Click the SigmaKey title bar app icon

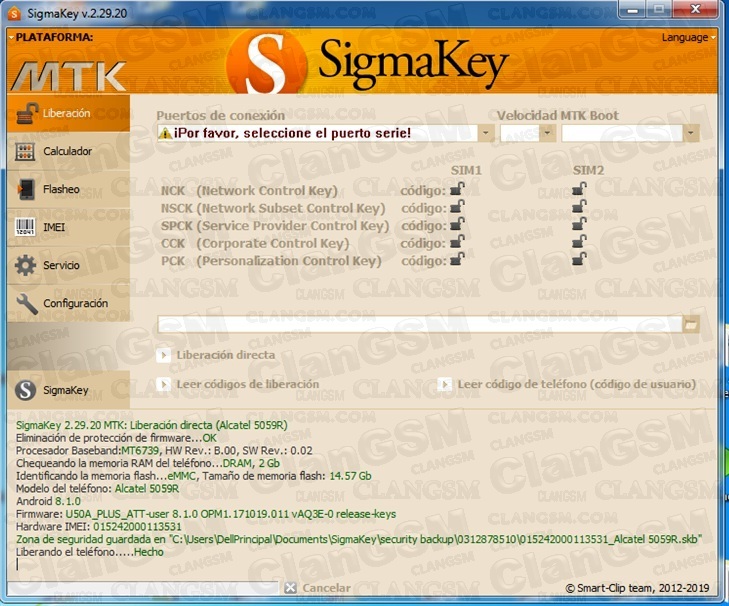14,13
